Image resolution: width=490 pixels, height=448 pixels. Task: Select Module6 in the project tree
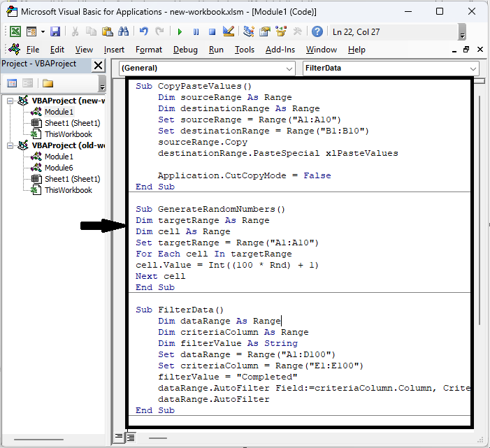tap(59, 168)
